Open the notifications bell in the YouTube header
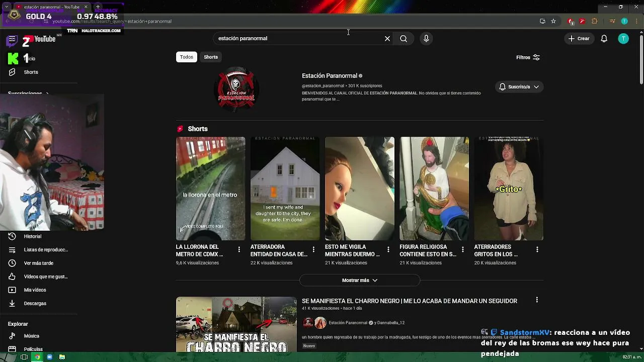The width and height of the screenshot is (644, 362). [x=604, y=39]
